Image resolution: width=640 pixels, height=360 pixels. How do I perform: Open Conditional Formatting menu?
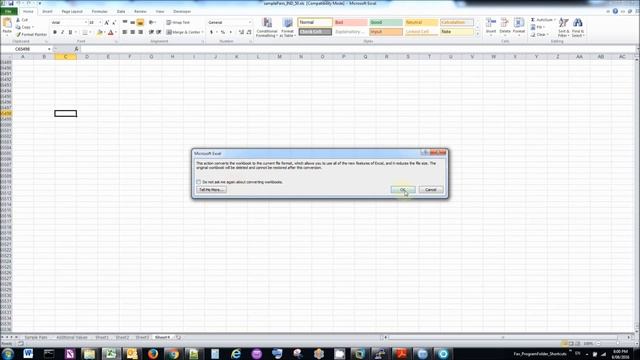pyautogui.click(x=267, y=28)
